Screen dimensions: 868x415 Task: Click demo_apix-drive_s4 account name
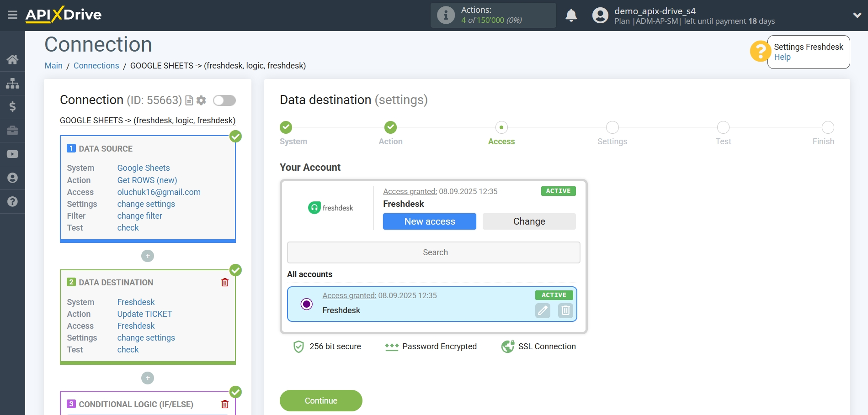tap(655, 11)
